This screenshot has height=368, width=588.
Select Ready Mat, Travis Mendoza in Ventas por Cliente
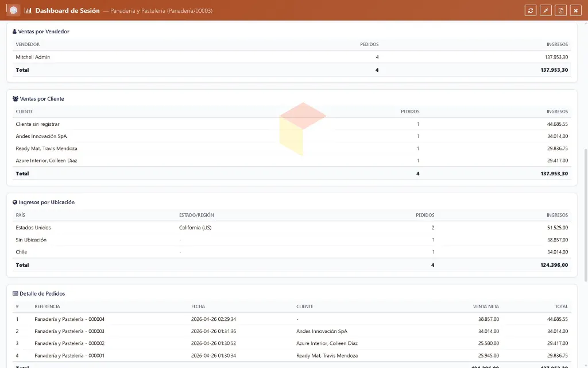[292, 148]
